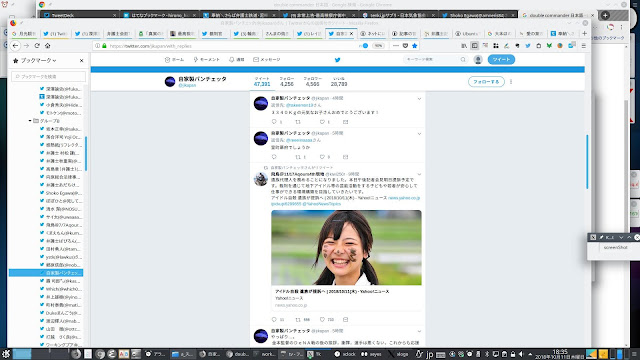Show site information for twitter.com
Viewport: 640px width, 360px height.
click(x=97, y=46)
